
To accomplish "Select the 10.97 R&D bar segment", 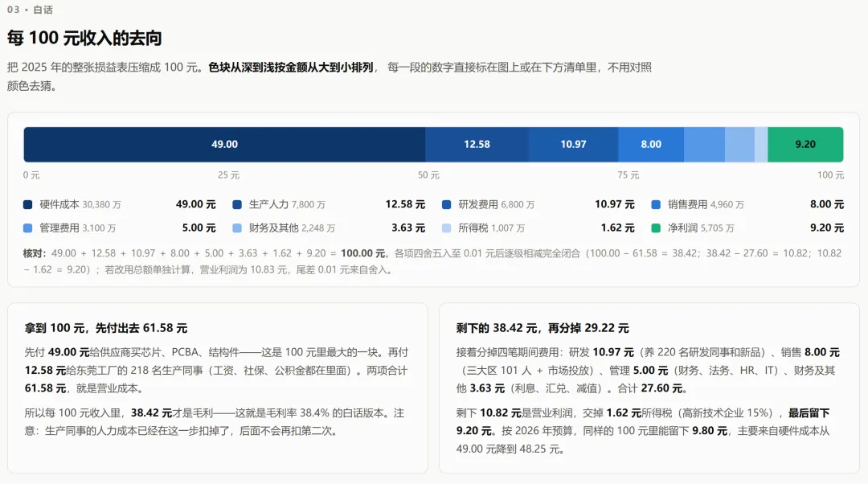I will coord(573,145).
